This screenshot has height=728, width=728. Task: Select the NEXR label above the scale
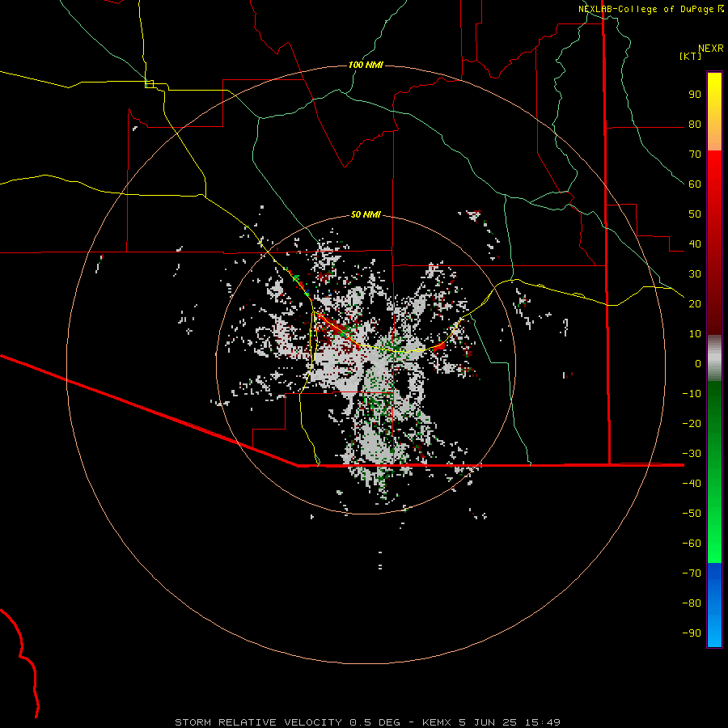711,49
